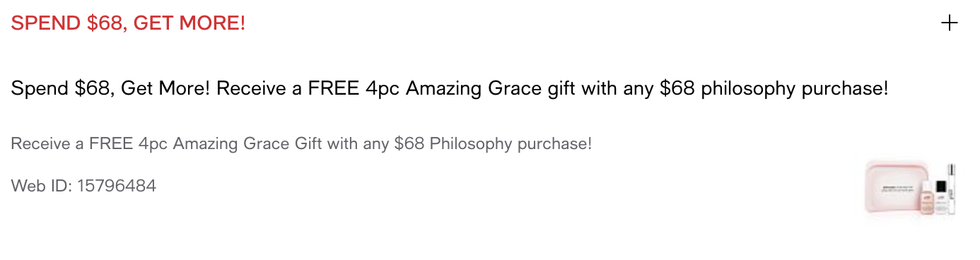980x260 pixels.
Task: Click the tall rollerball fragrance tube
Action: (x=952, y=188)
